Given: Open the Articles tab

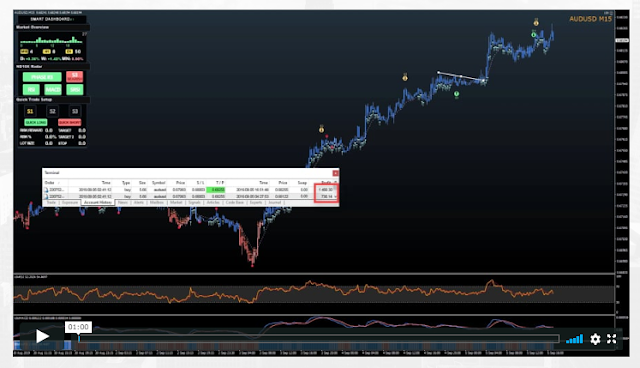Looking at the screenshot, I should (213, 202).
